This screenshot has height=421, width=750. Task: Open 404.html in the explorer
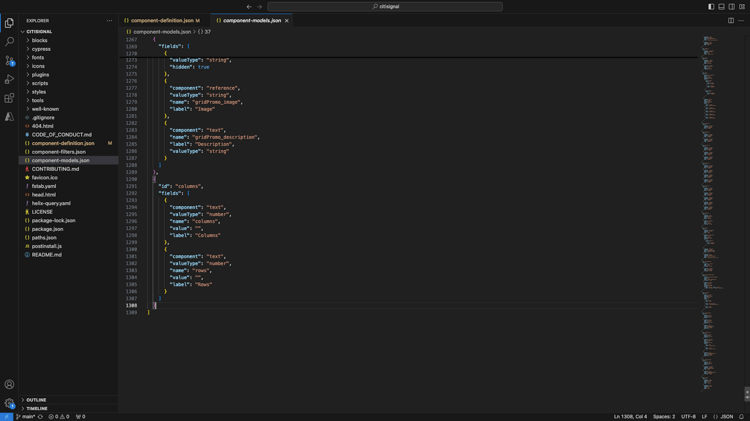43,126
